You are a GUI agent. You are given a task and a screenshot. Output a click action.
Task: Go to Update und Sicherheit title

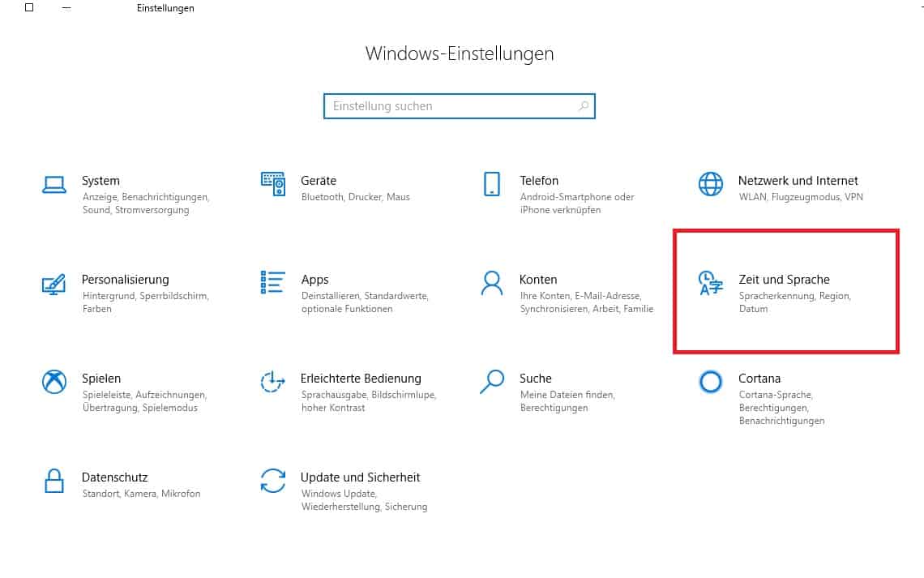tap(360, 477)
